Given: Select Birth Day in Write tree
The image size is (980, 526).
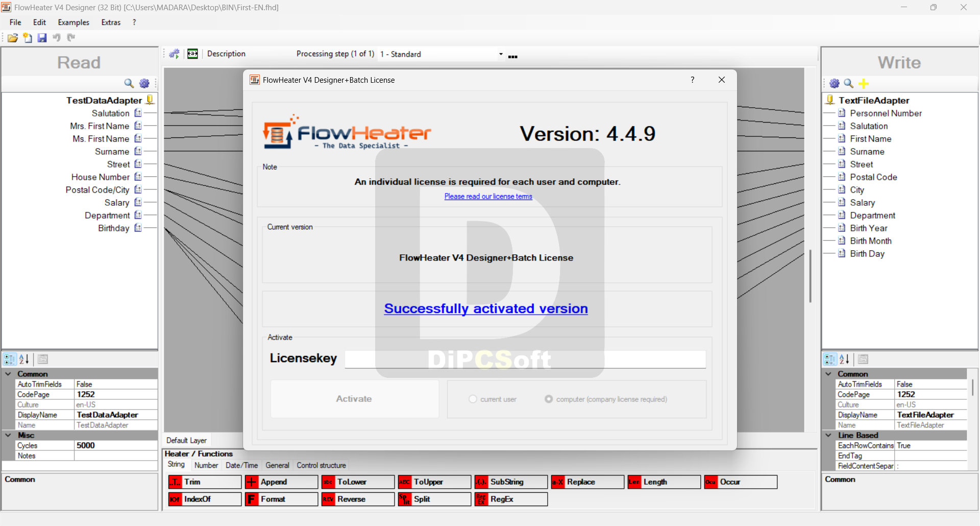Looking at the screenshot, I should coord(867,254).
